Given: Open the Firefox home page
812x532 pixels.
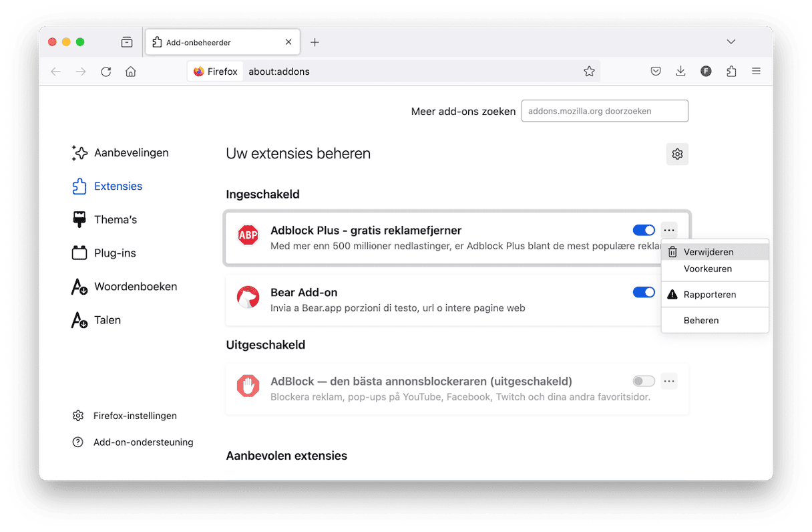Looking at the screenshot, I should (x=131, y=72).
